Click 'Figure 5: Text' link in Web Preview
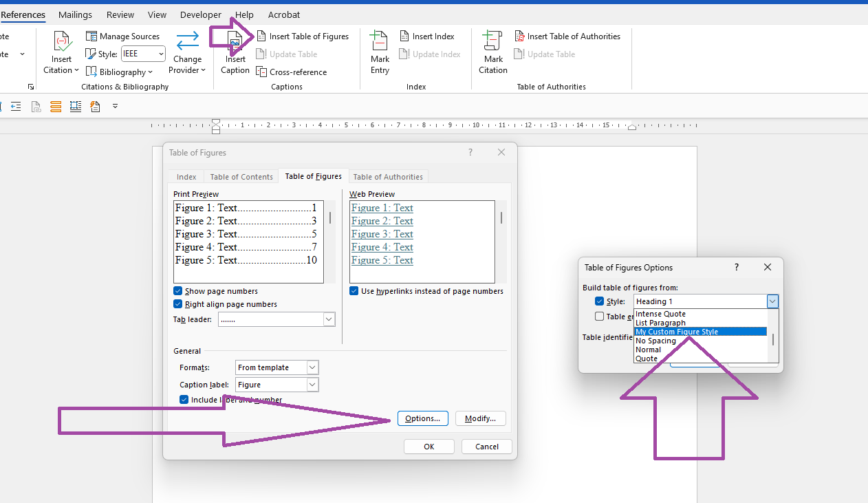Viewport: 868px width, 503px height. (x=382, y=260)
